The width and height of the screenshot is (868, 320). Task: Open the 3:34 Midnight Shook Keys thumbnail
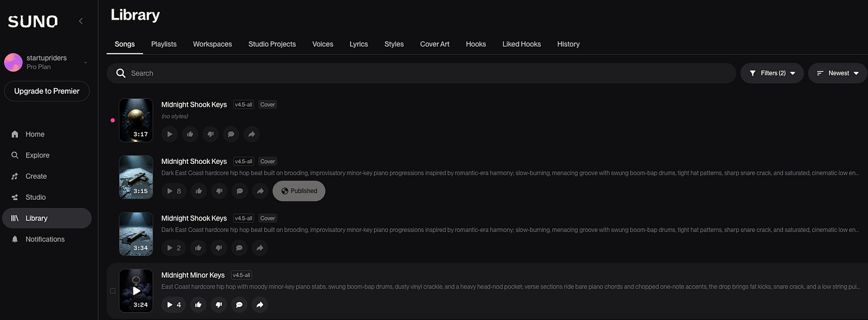136,234
